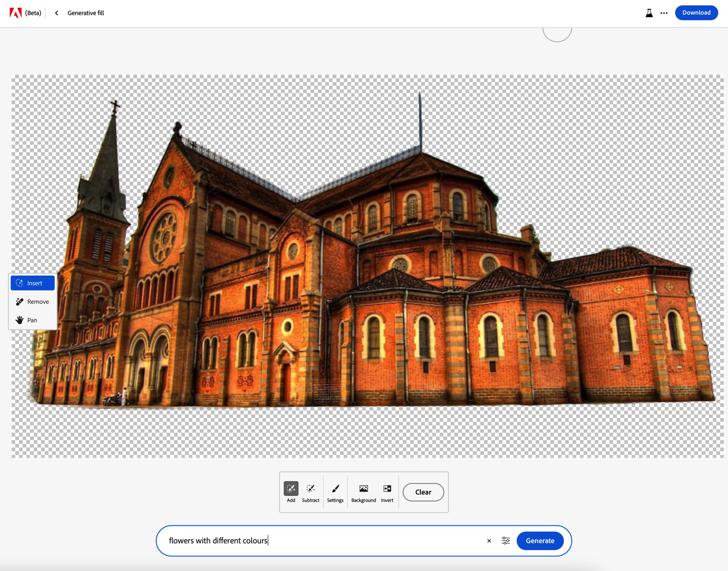
Task: Select the Remove tool
Action: pyautogui.click(x=33, y=302)
